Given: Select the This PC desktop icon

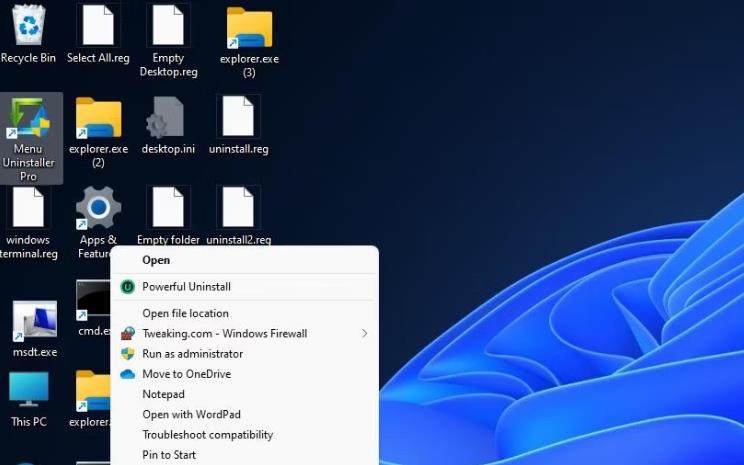Looking at the screenshot, I should [x=28, y=389].
